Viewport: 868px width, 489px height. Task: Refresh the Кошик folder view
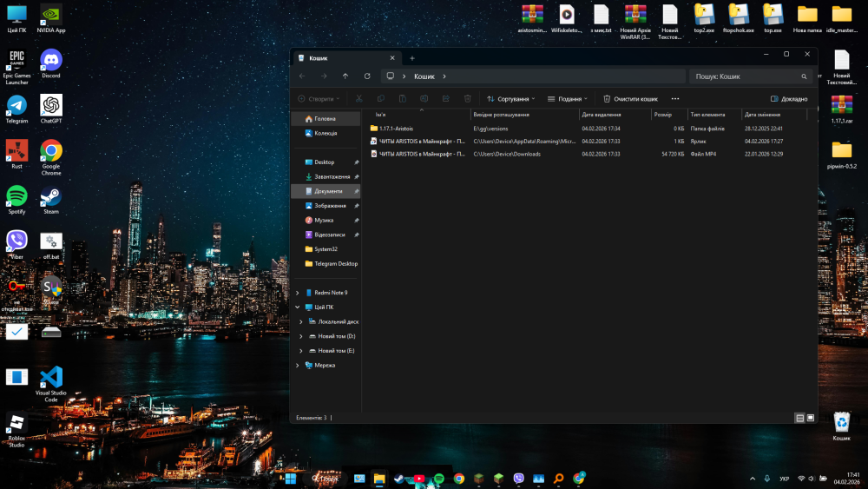point(367,76)
